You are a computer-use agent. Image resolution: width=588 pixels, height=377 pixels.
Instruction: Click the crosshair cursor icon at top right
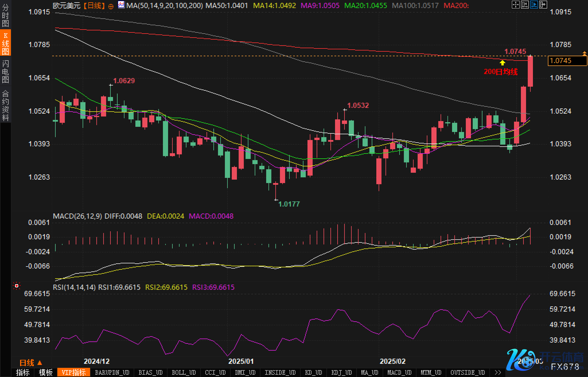[x=515, y=5]
